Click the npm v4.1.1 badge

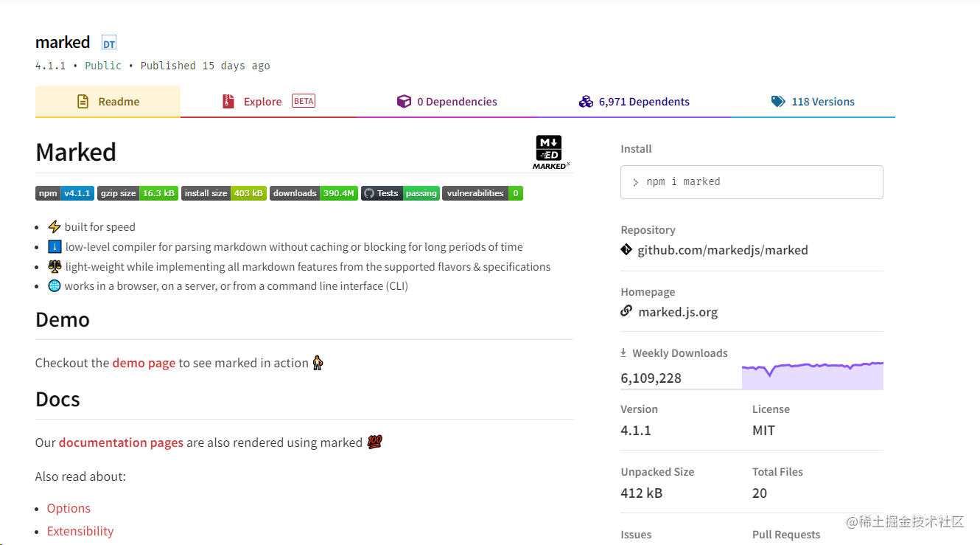pyautogui.click(x=65, y=193)
